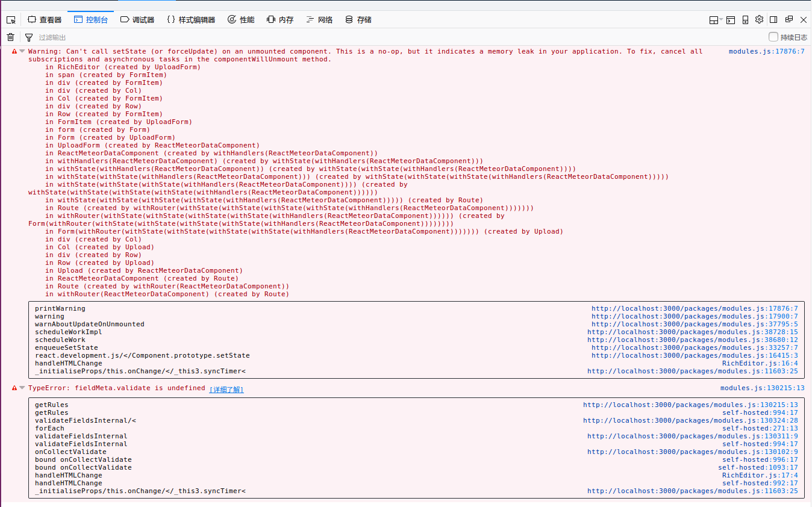Open the console filter funnel icon
The image size is (812, 507).
click(x=28, y=37)
